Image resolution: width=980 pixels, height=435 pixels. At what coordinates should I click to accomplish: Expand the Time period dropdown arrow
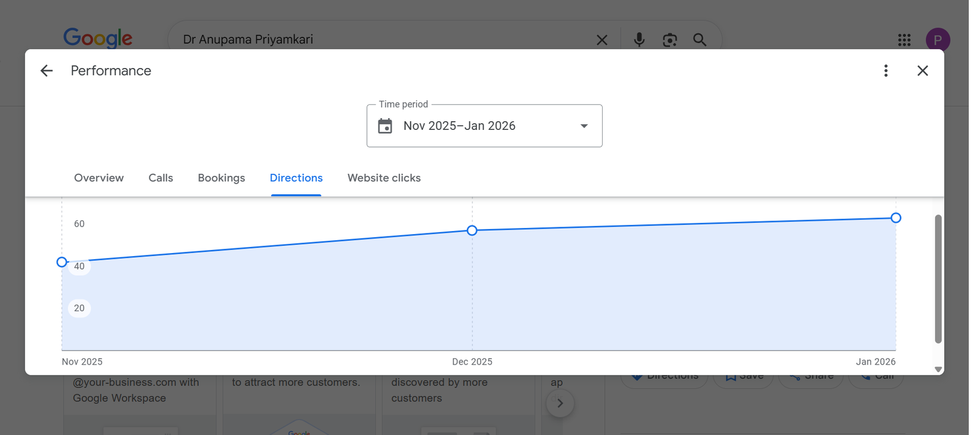pyautogui.click(x=584, y=126)
